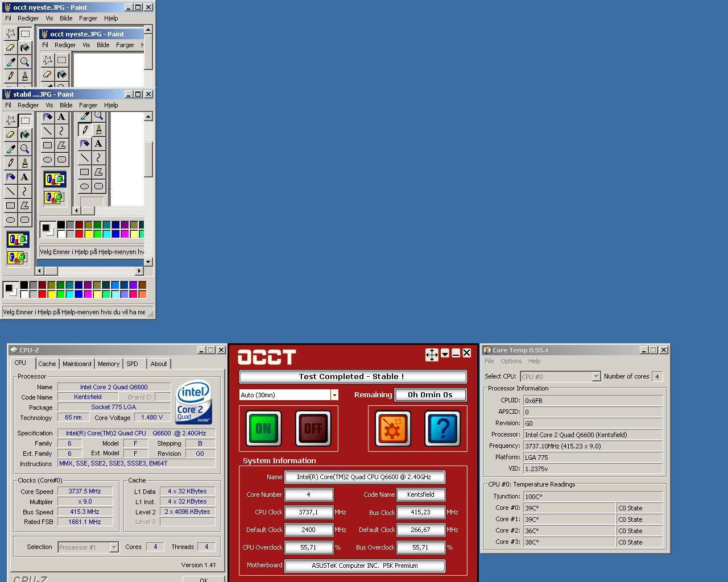This screenshot has height=582, width=728.
Task: Pick the Eraser tool in stabil Paint toolbox
Action: tap(10, 134)
